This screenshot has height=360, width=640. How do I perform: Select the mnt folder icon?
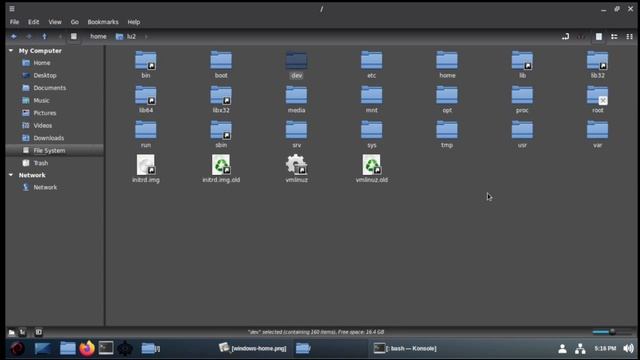pyautogui.click(x=371, y=95)
